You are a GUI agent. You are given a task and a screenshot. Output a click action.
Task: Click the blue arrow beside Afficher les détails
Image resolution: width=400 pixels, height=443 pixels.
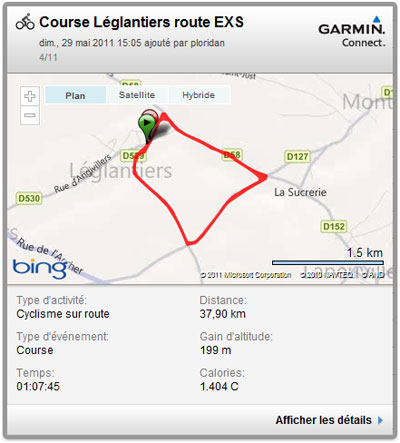point(380,420)
